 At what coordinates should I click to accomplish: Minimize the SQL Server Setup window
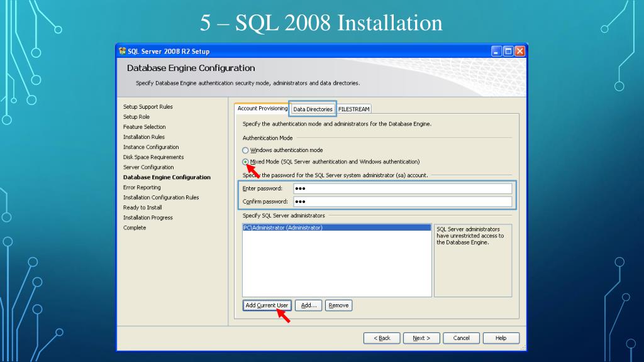(497, 52)
